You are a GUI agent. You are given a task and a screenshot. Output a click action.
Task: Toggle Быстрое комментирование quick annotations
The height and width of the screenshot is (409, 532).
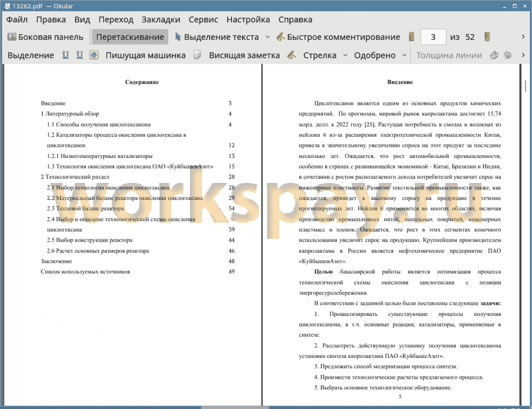coord(338,37)
